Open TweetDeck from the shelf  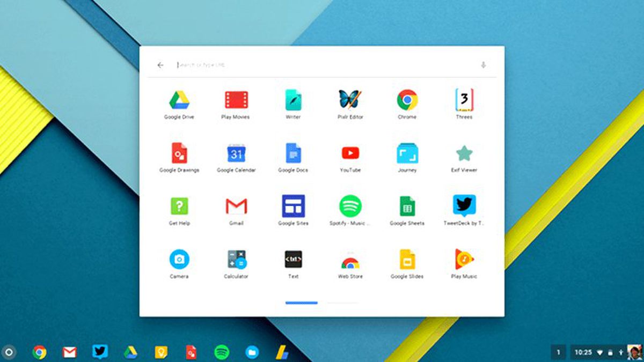(x=100, y=352)
